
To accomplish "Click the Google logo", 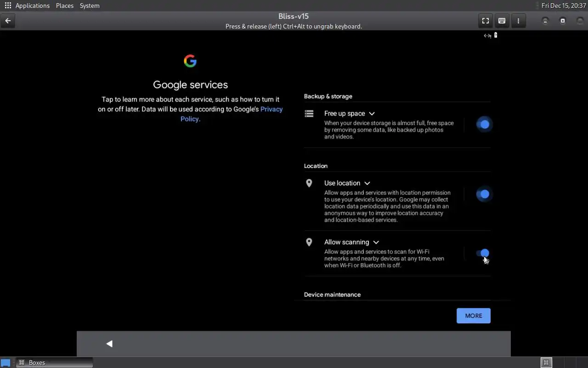I will pyautogui.click(x=190, y=61).
